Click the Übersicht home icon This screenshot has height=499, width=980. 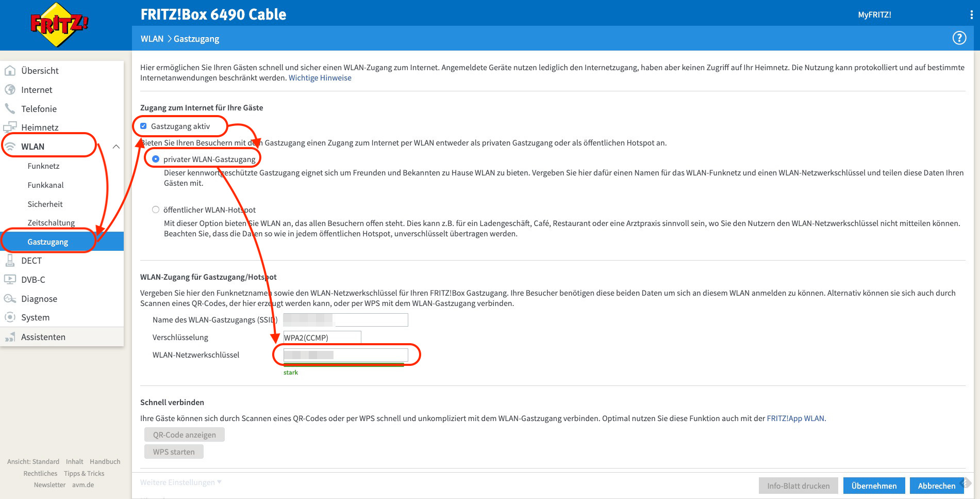[x=10, y=71]
